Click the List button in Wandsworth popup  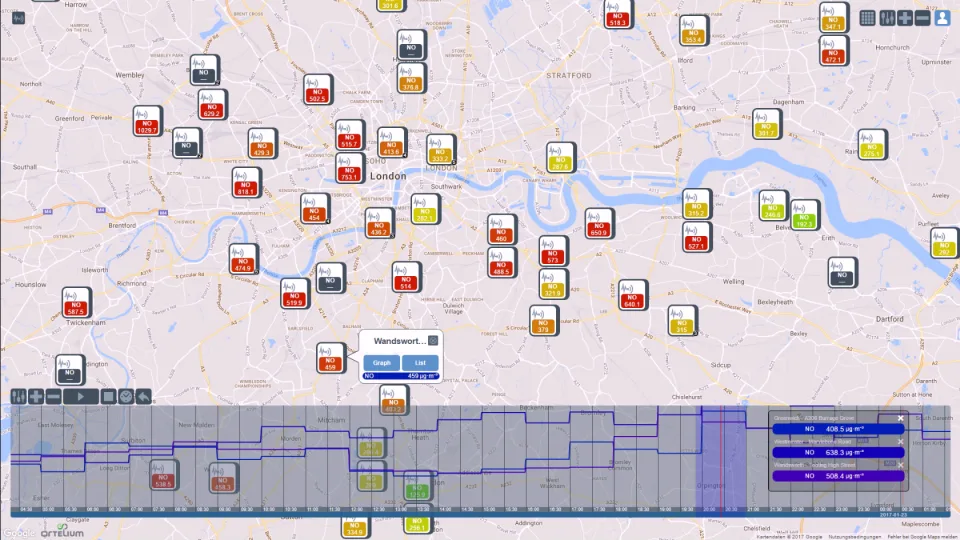[x=420, y=362]
